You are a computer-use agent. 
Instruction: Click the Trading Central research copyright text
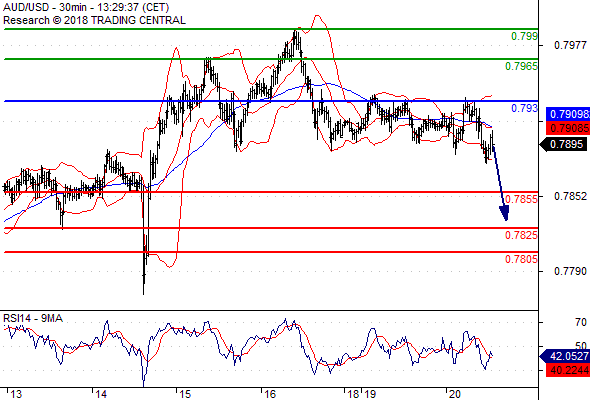(x=94, y=20)
